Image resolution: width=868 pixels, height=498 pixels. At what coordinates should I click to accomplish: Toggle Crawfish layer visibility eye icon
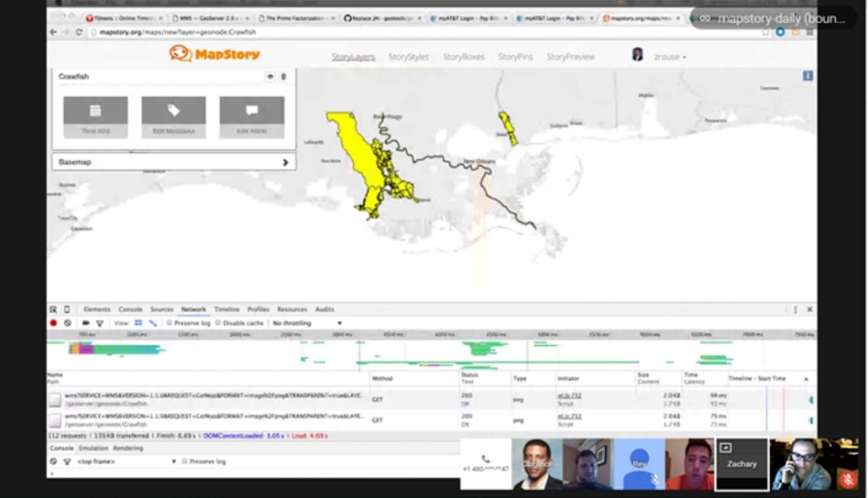point(270,76)
